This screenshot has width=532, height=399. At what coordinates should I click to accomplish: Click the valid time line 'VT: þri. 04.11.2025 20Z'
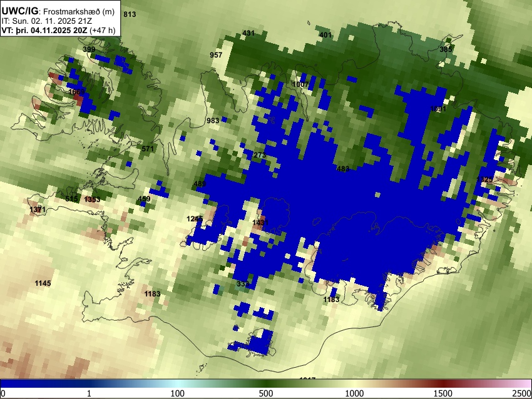pyautogui.click(x=46, y=30)
